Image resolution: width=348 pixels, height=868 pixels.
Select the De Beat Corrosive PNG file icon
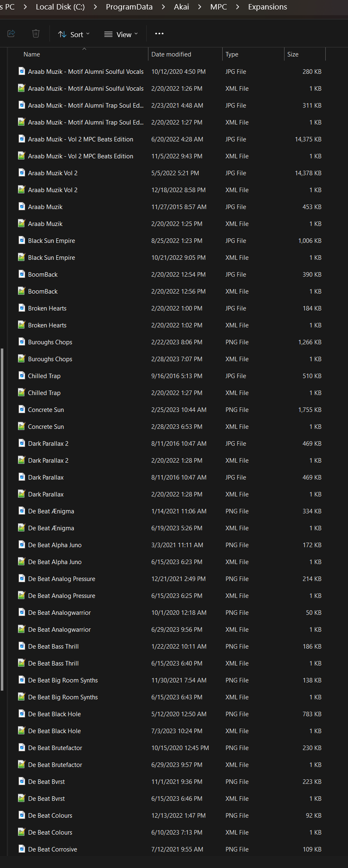tap(22, 849)
